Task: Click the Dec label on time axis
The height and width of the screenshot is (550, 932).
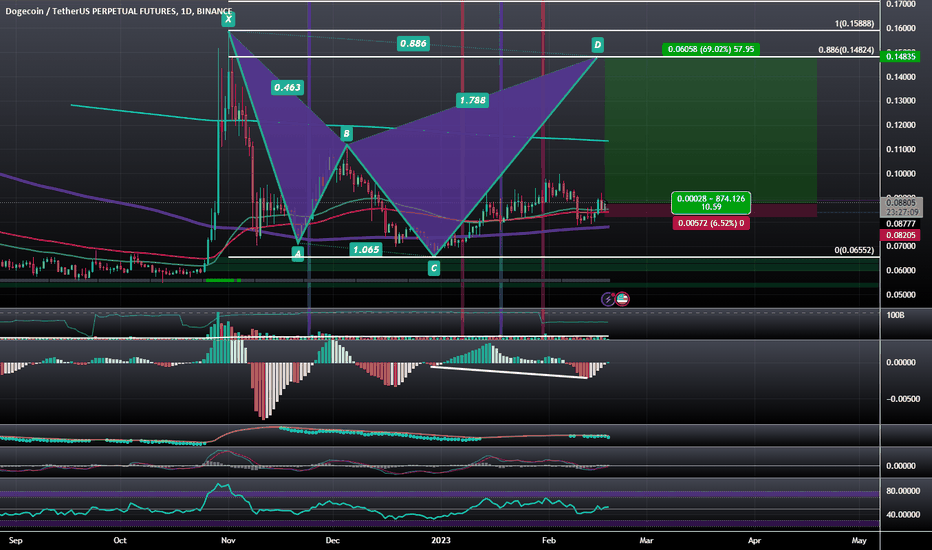Action: 332,540
